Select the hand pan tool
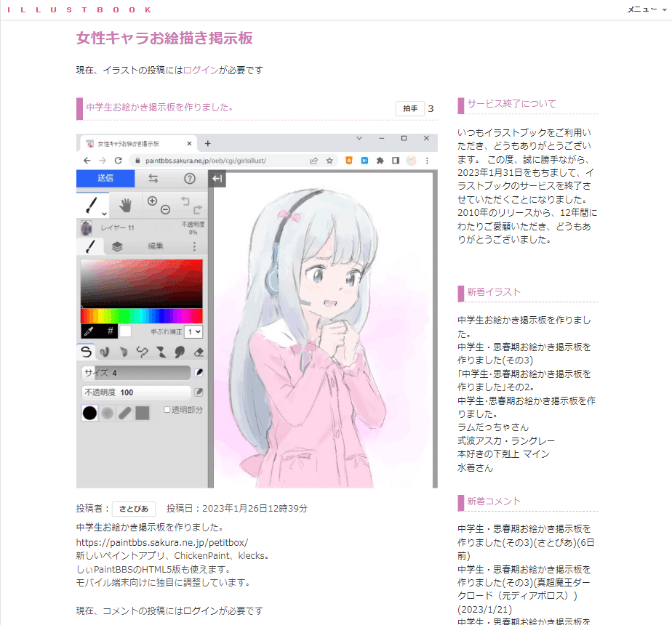The width and height of the screenshot is (672, 625). 125,206
